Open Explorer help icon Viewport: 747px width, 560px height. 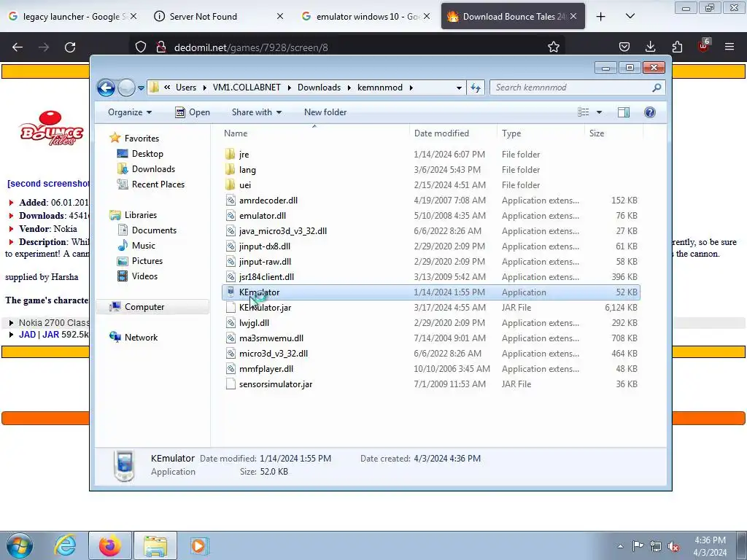coord(649,112)
